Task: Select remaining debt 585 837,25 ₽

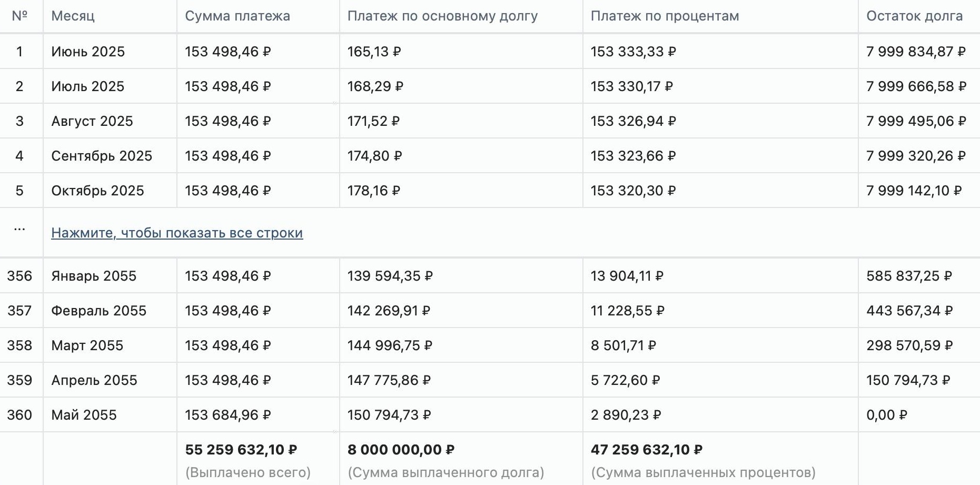Action: pyautogui.click(x=909, y=276)
